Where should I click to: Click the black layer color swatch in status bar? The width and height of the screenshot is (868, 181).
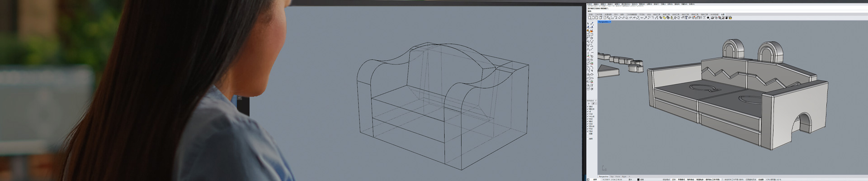click(639, 179)
